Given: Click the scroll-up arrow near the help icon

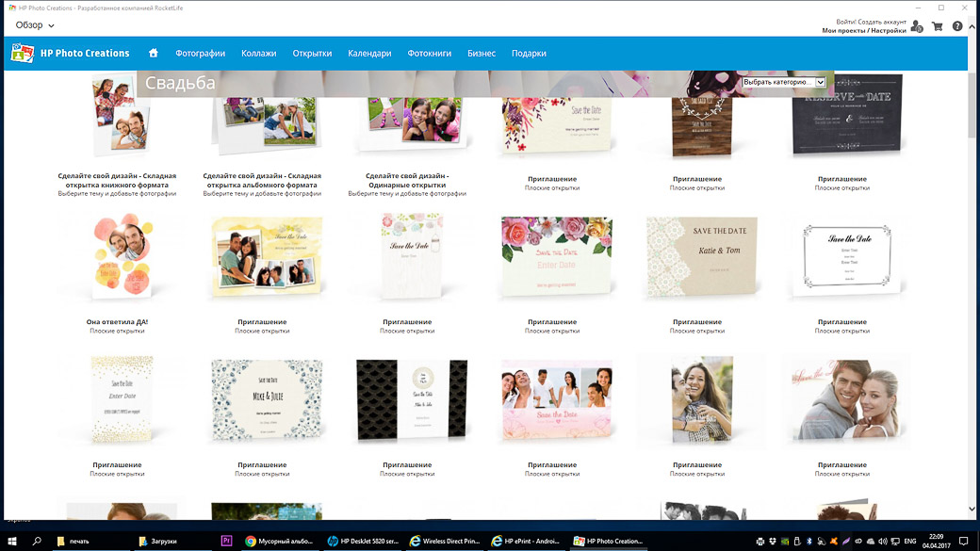Looking at the screenshot, I should (972, 27).
